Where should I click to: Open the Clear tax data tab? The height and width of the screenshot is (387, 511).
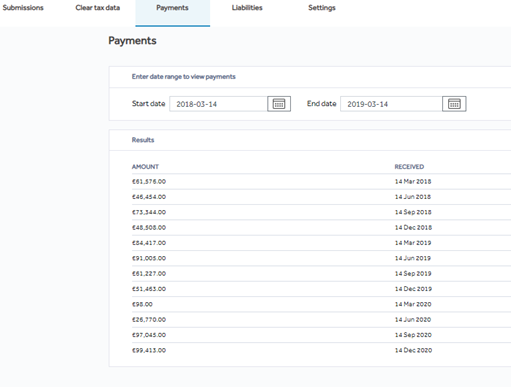point(98,8)
